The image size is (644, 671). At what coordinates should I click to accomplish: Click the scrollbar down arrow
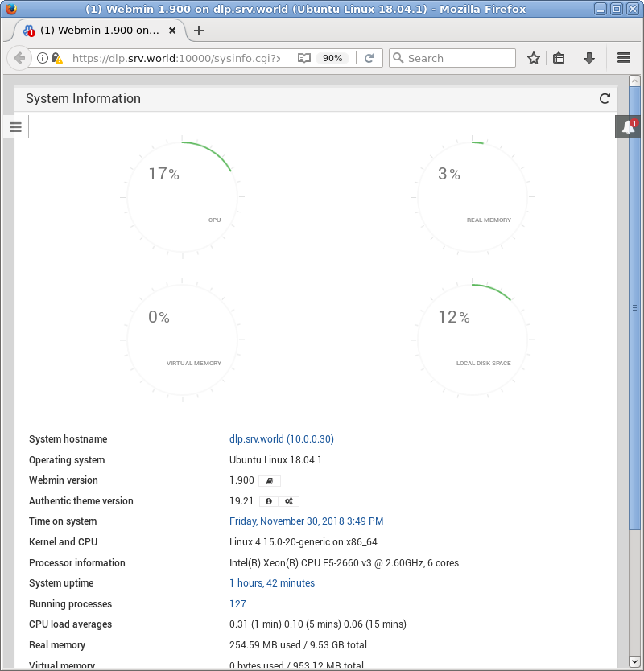[634, 661]
